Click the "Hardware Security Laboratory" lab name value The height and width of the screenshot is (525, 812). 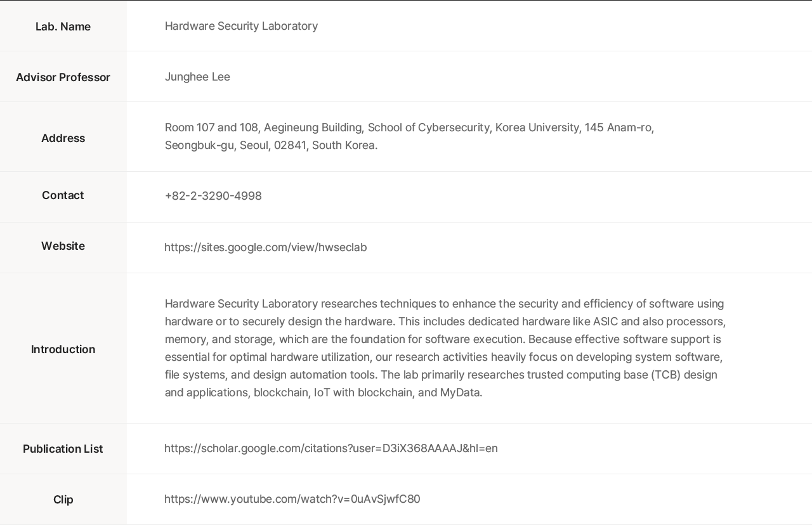click(241, 26)
